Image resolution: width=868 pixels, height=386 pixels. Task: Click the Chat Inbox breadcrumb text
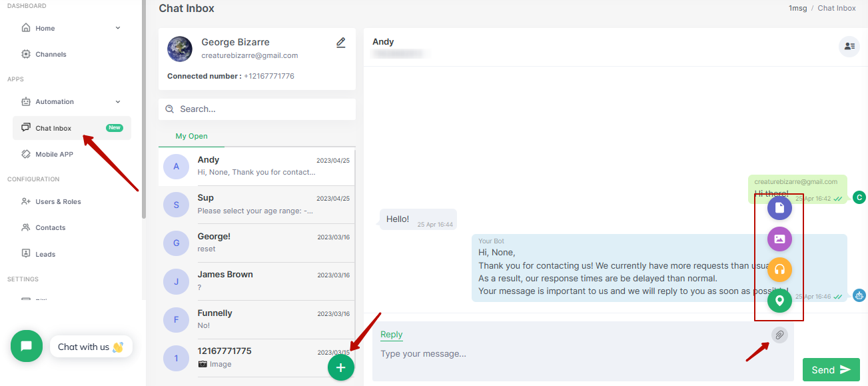tap(837, 8)
